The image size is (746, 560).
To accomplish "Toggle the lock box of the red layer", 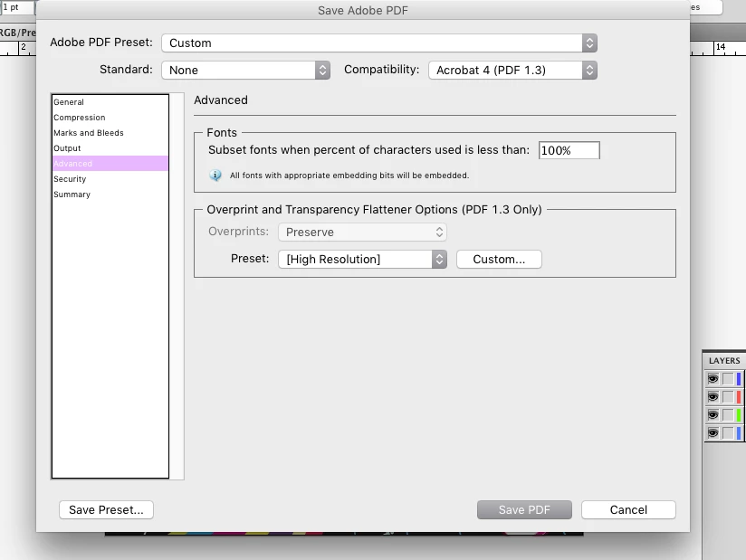I will pyautogui.click(x=728, y=397).
